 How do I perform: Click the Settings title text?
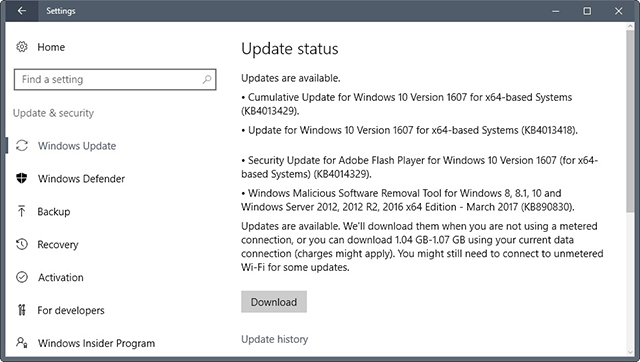60,11
